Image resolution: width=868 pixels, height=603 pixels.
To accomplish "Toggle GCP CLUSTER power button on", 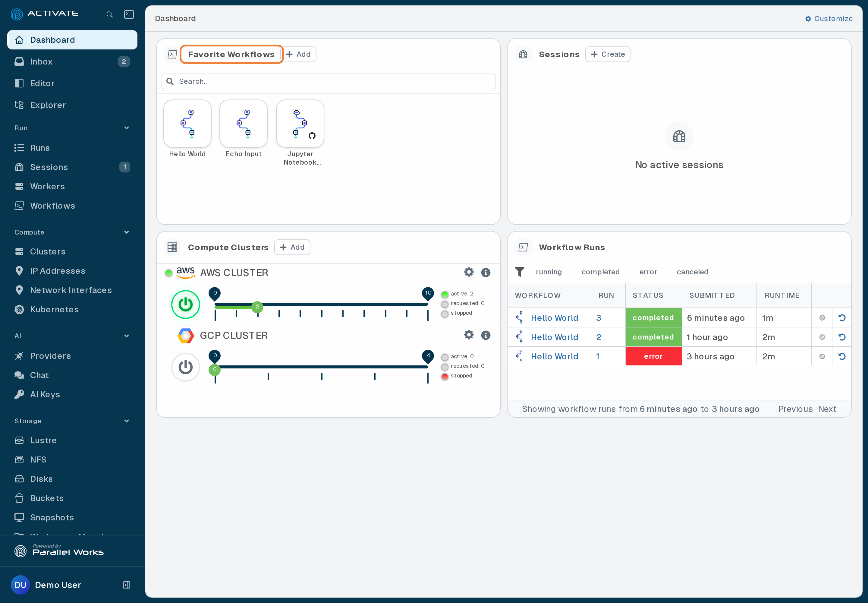I will (185, 367).
